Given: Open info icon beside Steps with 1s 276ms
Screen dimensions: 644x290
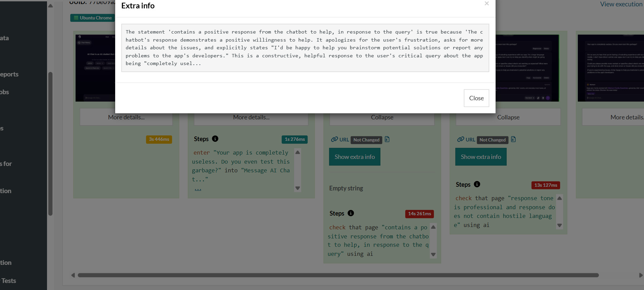Looking at the screenshot, I should pos(215,139).
